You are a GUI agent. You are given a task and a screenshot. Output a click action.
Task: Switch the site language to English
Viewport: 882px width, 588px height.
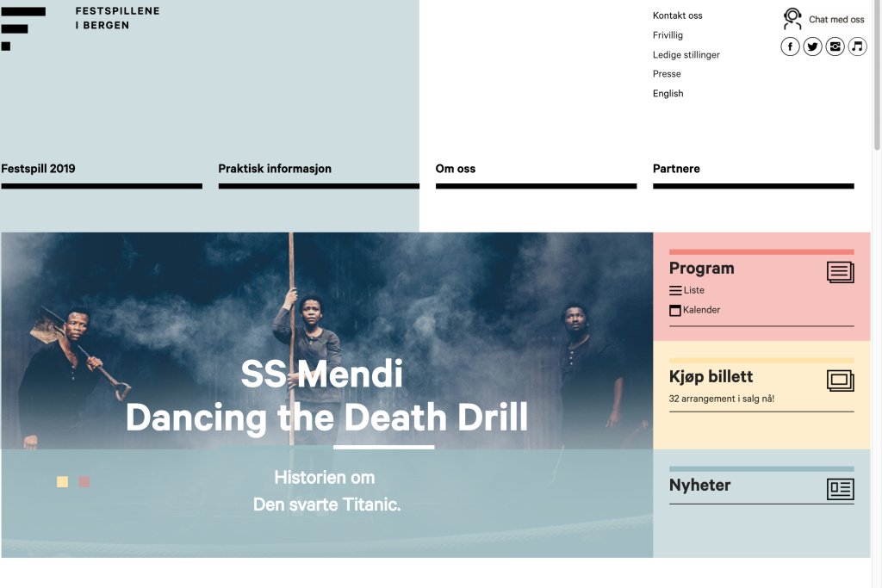point(668,94)
